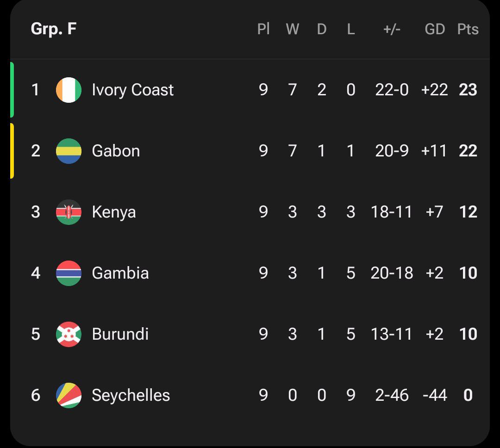Sort the table by the W column
Image resolution: width=500 pixels, height=448 pixels.
coord(293,29)
